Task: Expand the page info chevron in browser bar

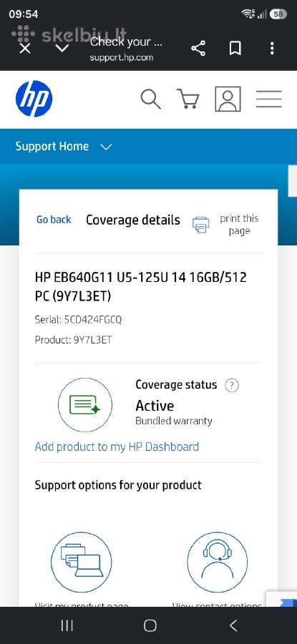Action: pos(62,49)
